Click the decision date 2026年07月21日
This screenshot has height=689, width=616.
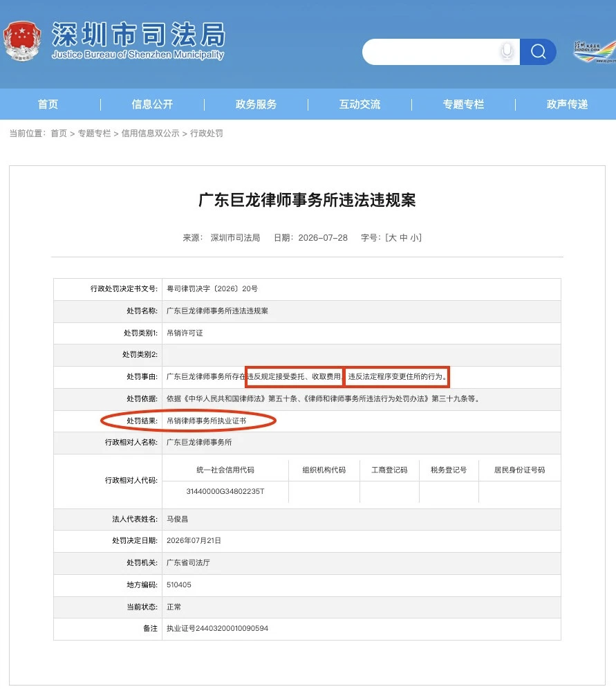coord(194,540)
